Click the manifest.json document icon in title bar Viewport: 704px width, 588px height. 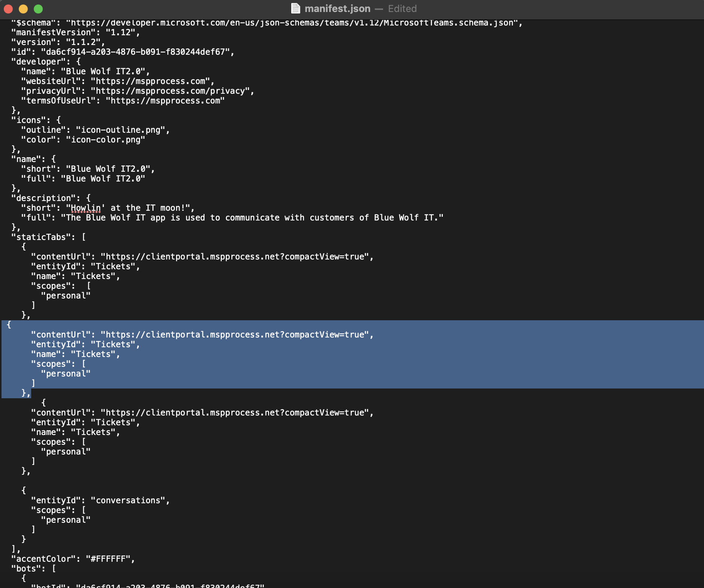pyautogui.click(x=296, y=8)
